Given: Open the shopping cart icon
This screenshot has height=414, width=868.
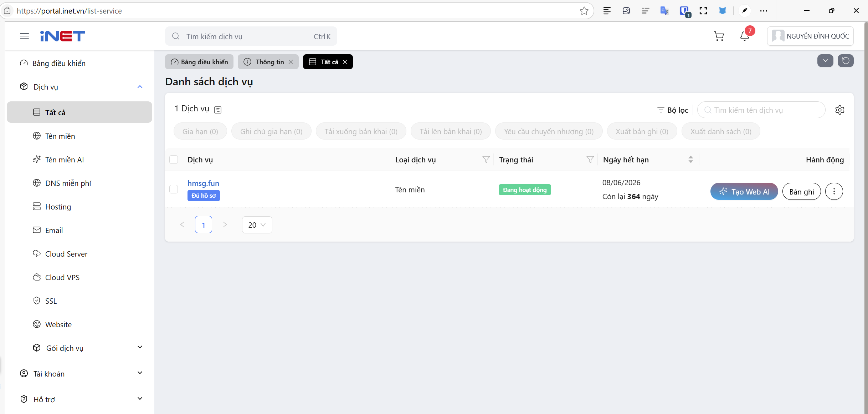Looking at the screenshot, I should point(719,36).
